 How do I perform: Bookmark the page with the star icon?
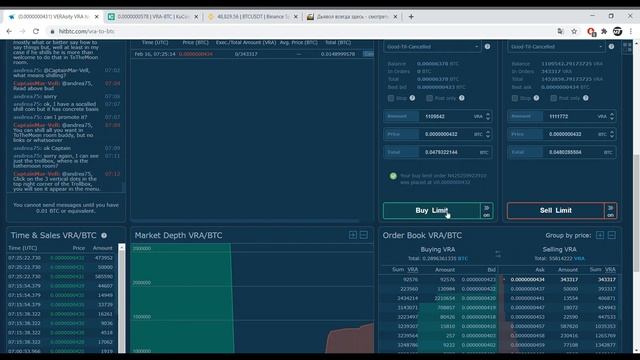point(574,31)
